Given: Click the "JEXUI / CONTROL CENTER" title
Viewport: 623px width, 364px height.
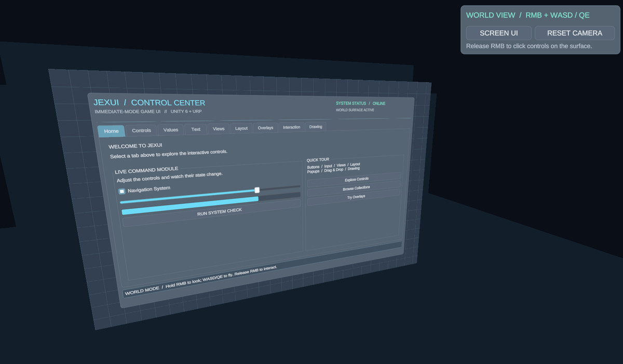Looking at the screenshot, I should pos(149,103).
